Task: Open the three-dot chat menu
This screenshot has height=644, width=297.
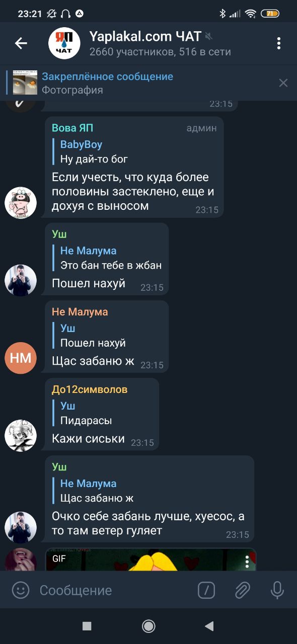Action: [278, 43]
